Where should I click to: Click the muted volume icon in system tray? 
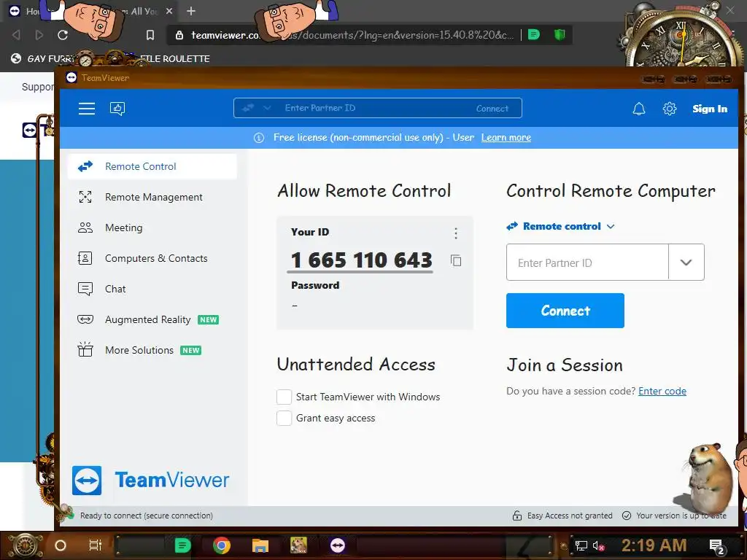tap(598, 545)
